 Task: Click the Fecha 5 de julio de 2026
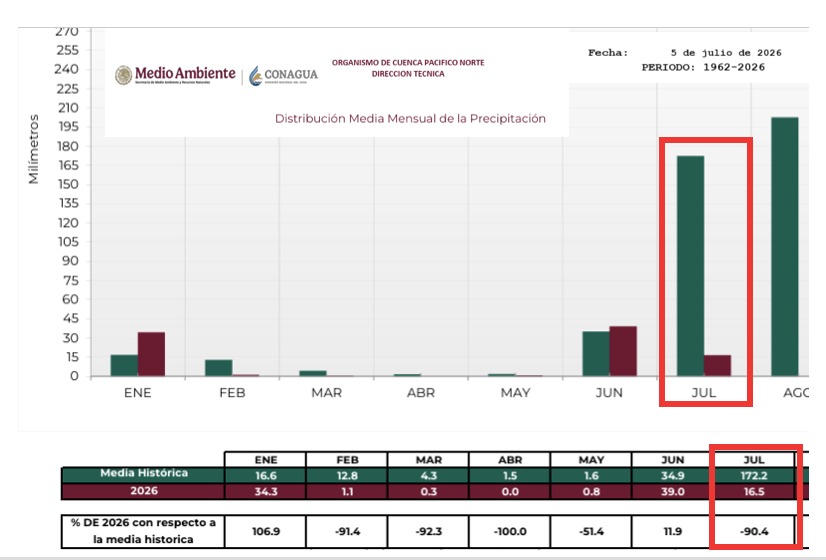(685, 53)
